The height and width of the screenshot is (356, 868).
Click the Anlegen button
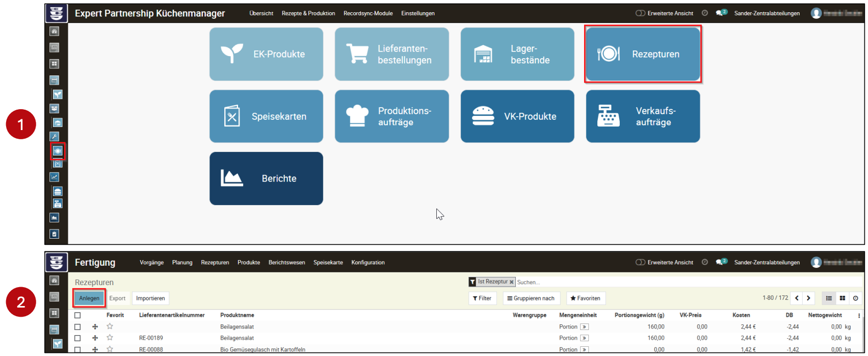[89, 298]
